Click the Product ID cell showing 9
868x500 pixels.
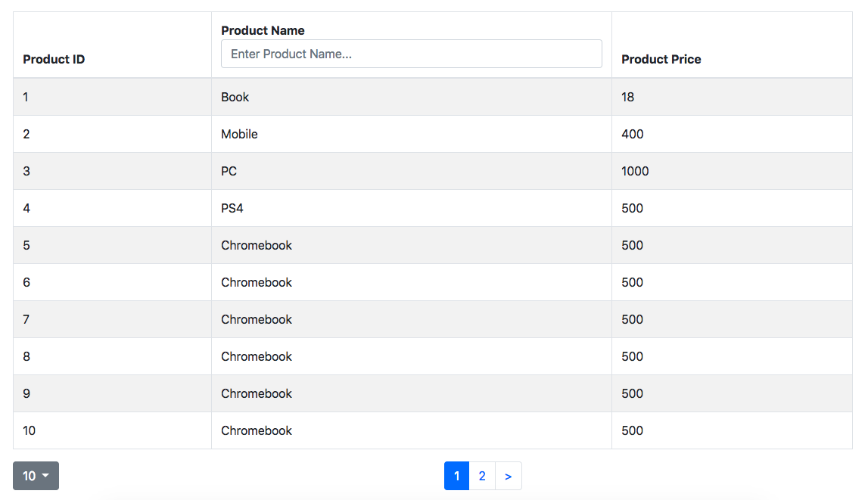26,393
